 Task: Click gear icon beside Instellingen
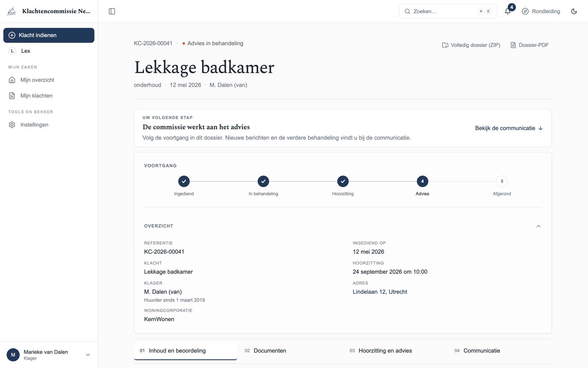tap(12, 125)
